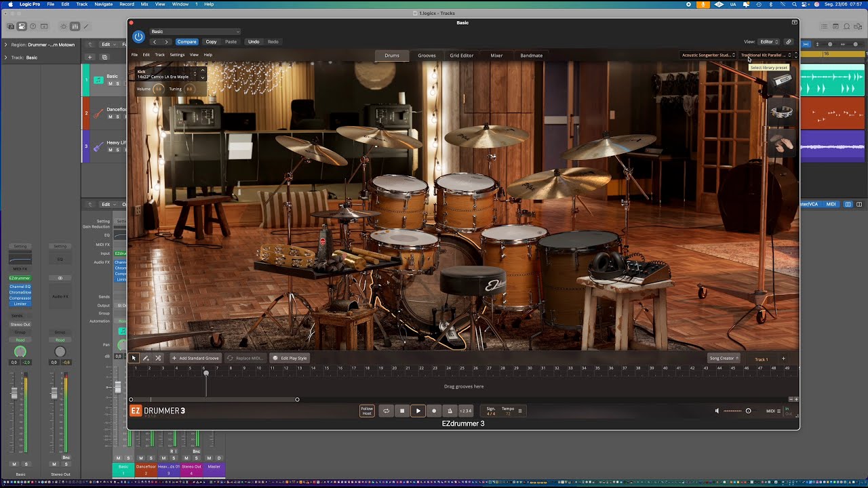Toggle the Compare button
Image resolution: width=868 pixels, height=488 pixels.
click(x=186, y=42)
